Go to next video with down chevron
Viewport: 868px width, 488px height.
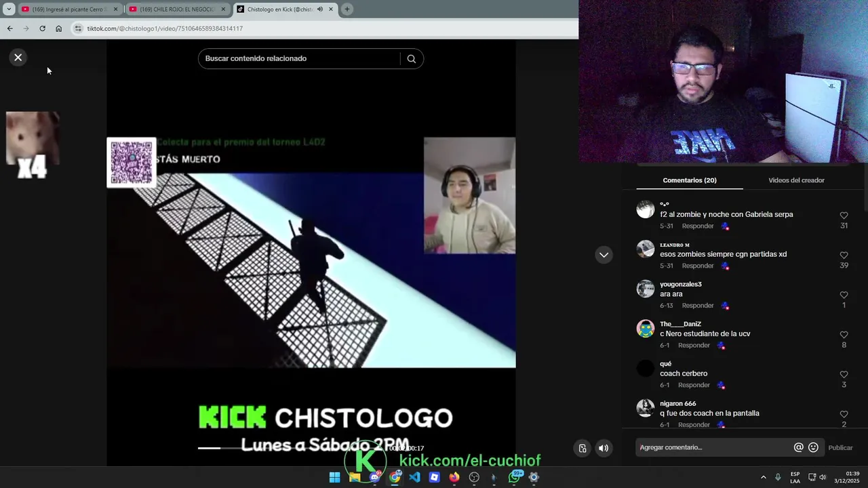(604, 255)
